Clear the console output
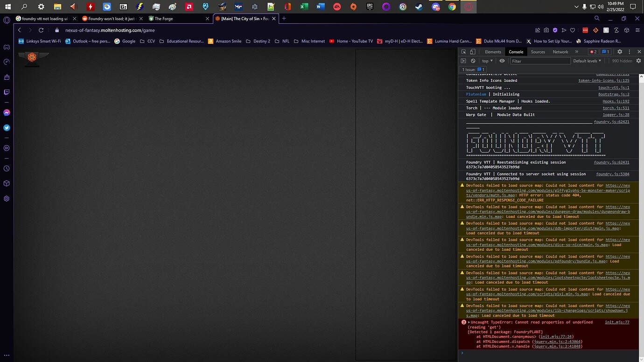This screenshot has height=362, width=644. coord(473,61)
